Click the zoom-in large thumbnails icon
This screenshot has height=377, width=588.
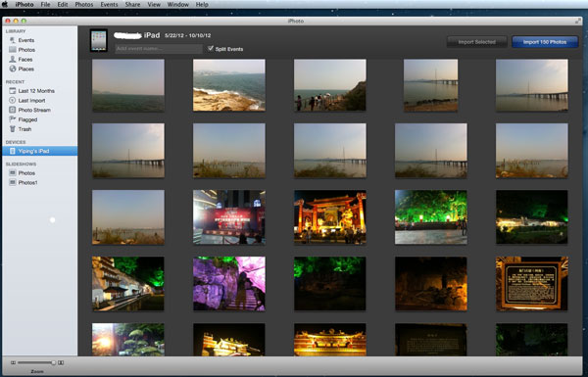pos(61,362)
